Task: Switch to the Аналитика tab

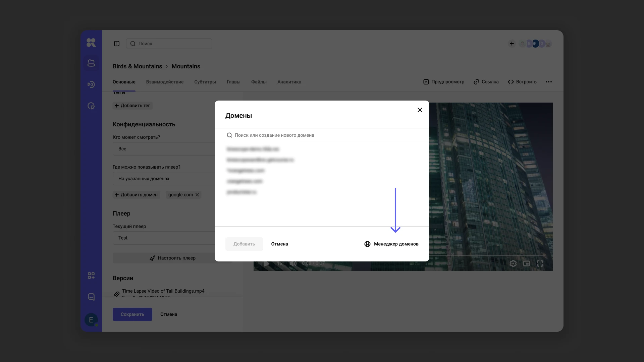Action: coord(289,82)
